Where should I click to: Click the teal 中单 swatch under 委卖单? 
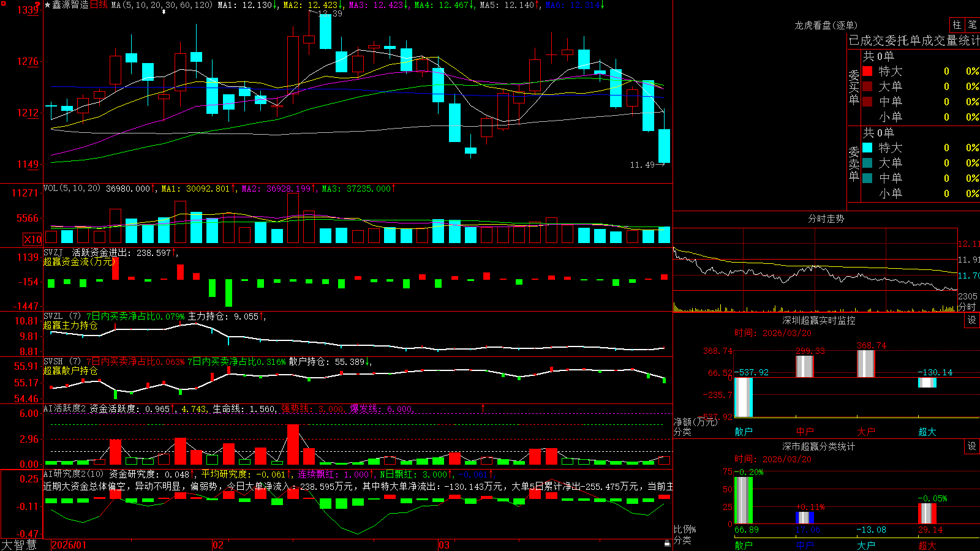[x=867, y=178]
